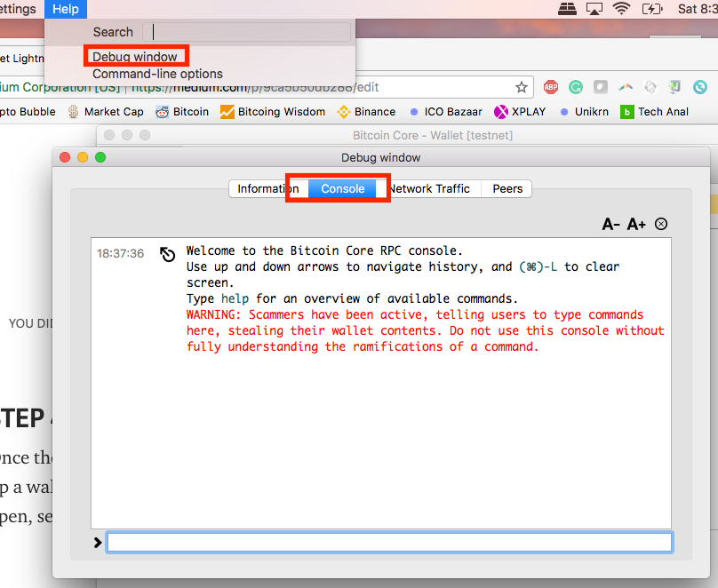Open the Help menu in the menu bar

66,9
